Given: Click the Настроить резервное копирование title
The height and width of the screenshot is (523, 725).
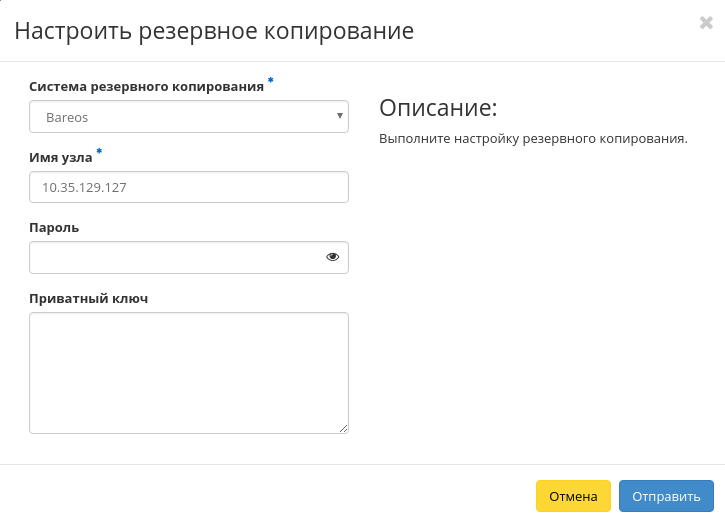Looking at the screenshot, I should (214, 30).
